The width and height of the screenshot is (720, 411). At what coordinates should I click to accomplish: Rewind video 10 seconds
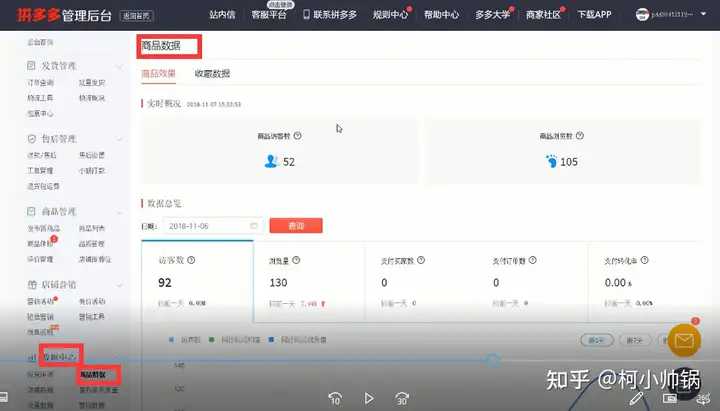pyautogui.click(x=335, y=399)
